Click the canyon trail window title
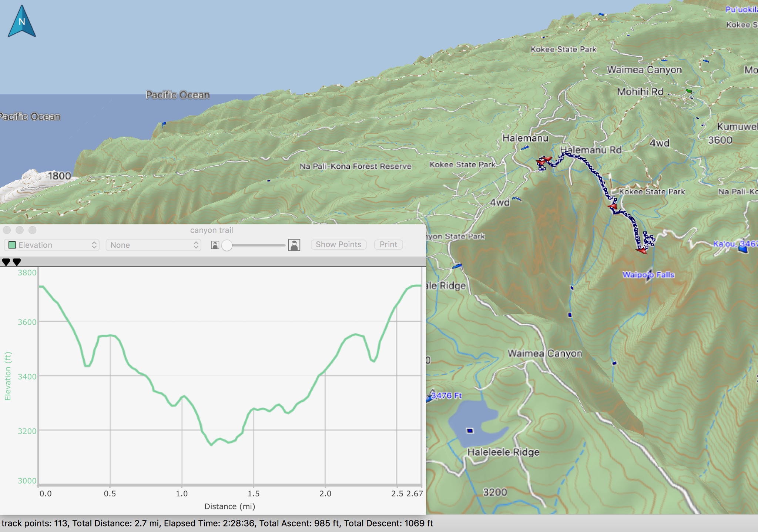Viewport: 758px width, 532px height. [x=211, y=230]
